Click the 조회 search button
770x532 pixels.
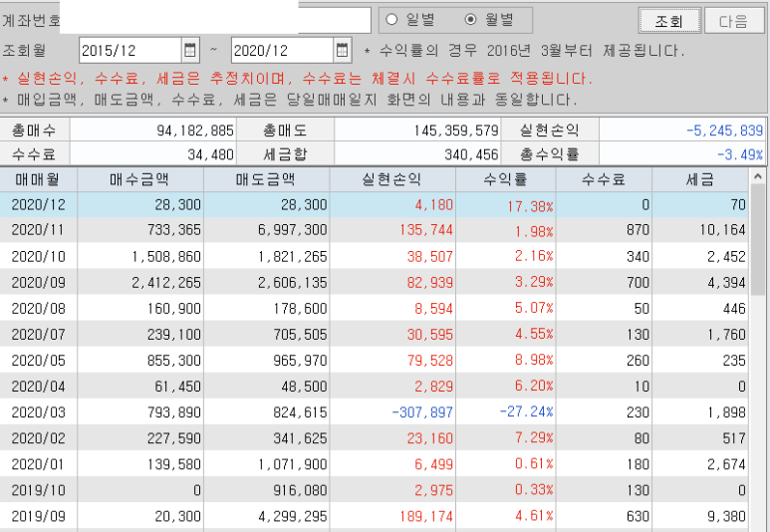coord(669,21)
